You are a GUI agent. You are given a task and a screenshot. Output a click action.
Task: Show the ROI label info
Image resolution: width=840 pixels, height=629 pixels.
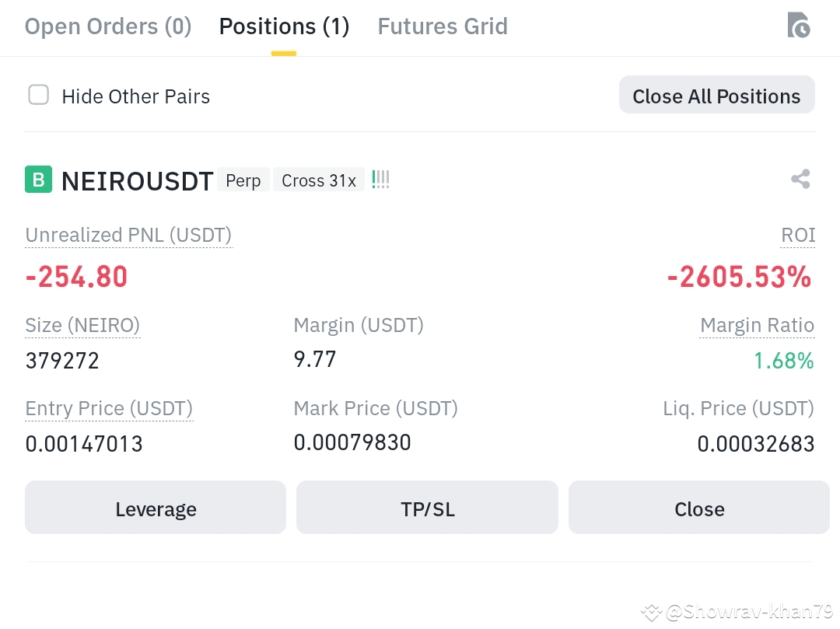click(798, 235)
